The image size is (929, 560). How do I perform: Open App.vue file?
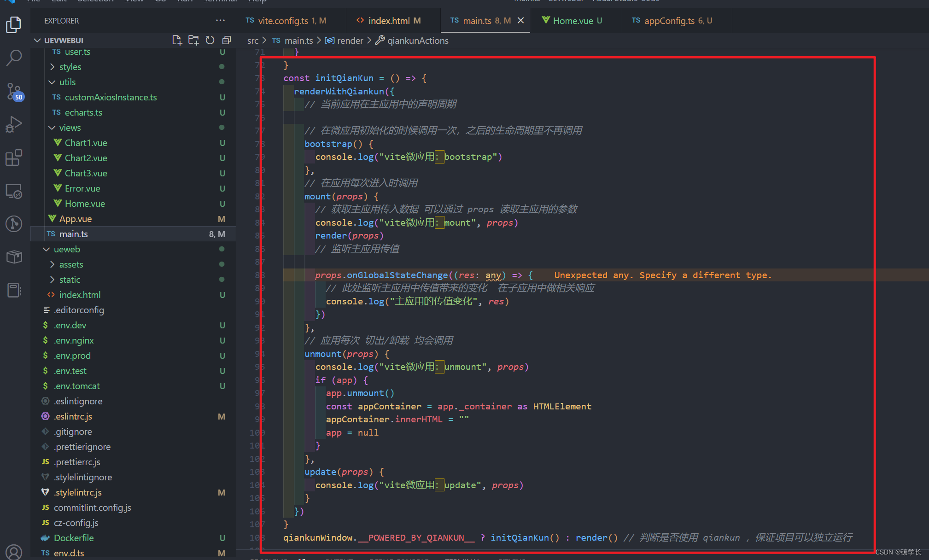134,219
